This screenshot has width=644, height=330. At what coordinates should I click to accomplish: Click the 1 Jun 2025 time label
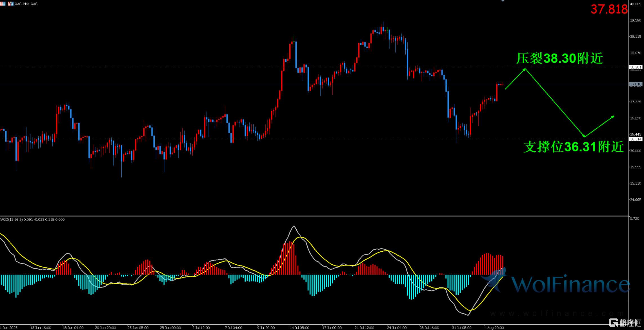tap(9, 328)
